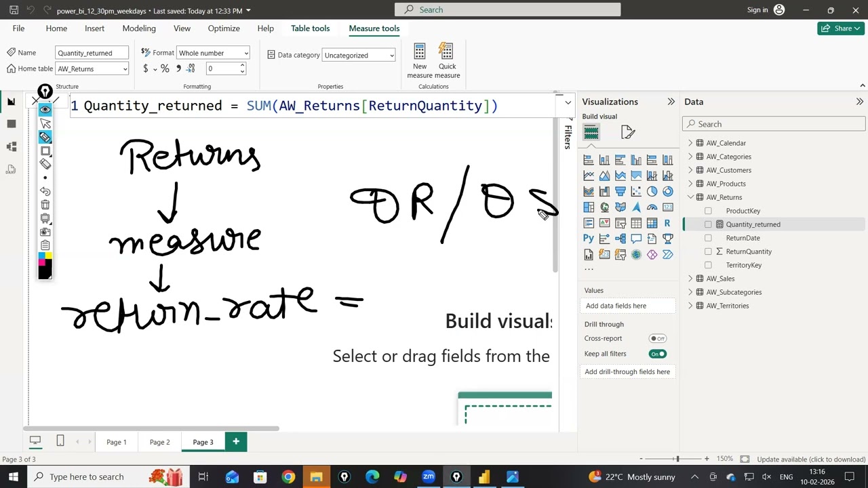Insert a stacked bar chart visual
This screenshot has width=868, height=488.
tap(589, 160)
